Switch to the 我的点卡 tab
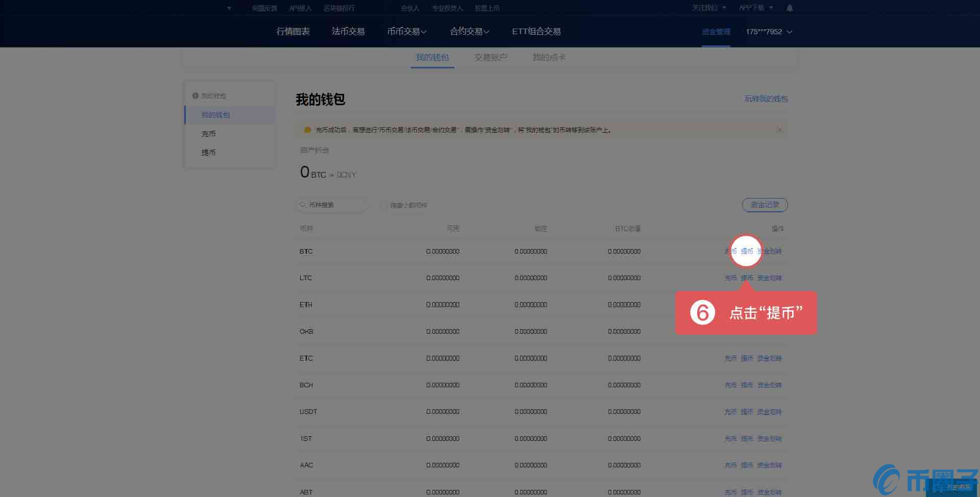 [x=549, y=57]
